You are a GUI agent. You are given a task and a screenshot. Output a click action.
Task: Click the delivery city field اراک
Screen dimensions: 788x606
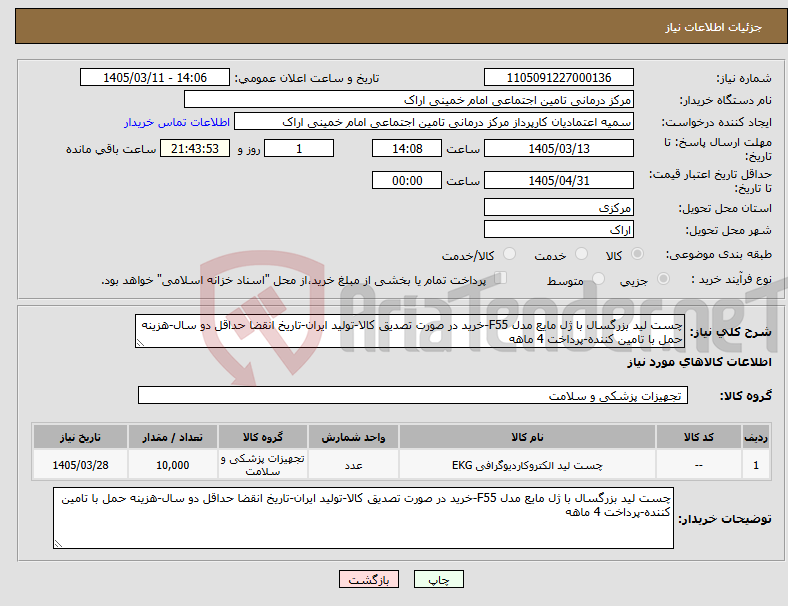558,229
